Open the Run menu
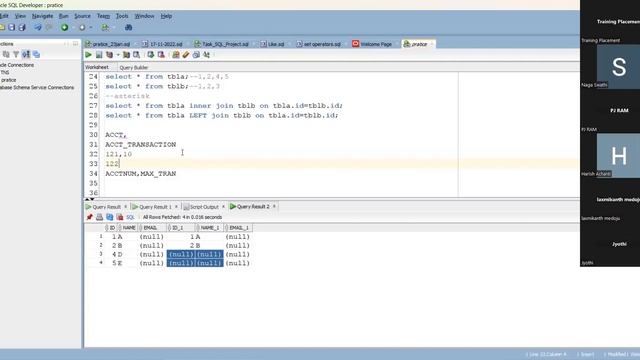This screenshot has width=640, height=360. [x=64, y=16]
